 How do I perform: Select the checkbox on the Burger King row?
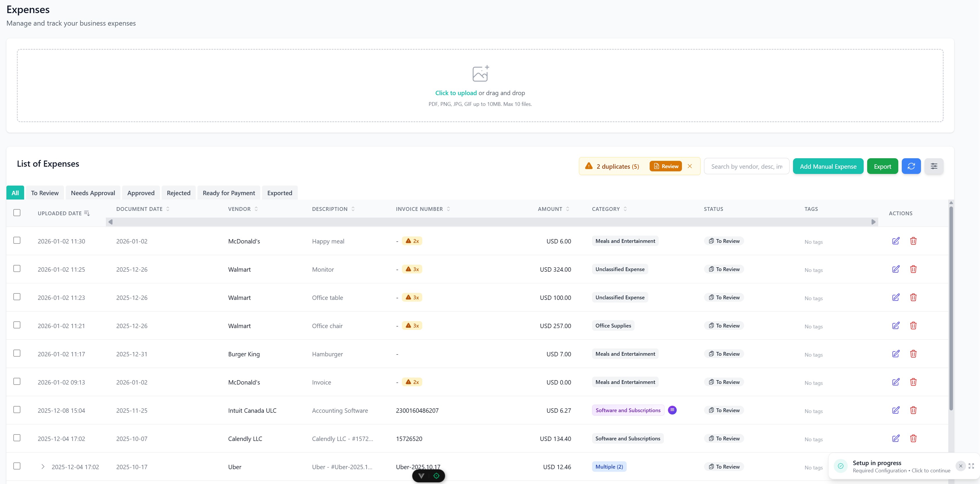point(16,353)
